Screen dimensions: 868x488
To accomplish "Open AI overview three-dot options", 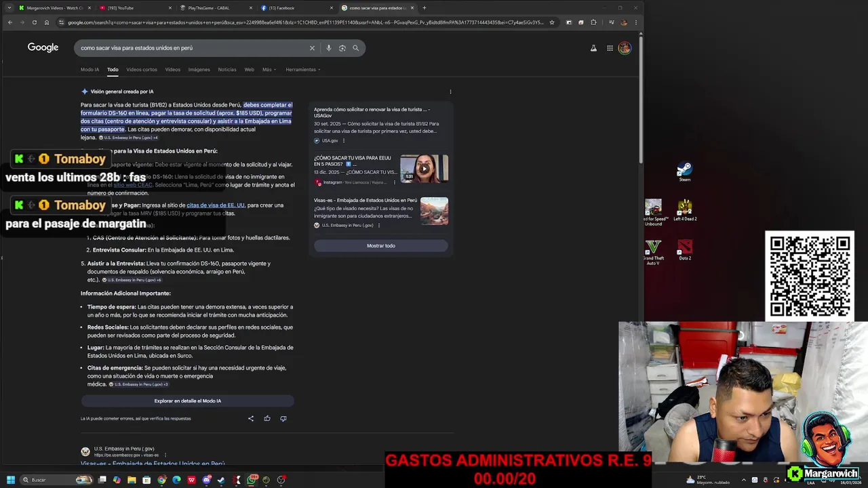I will [450, 91].
